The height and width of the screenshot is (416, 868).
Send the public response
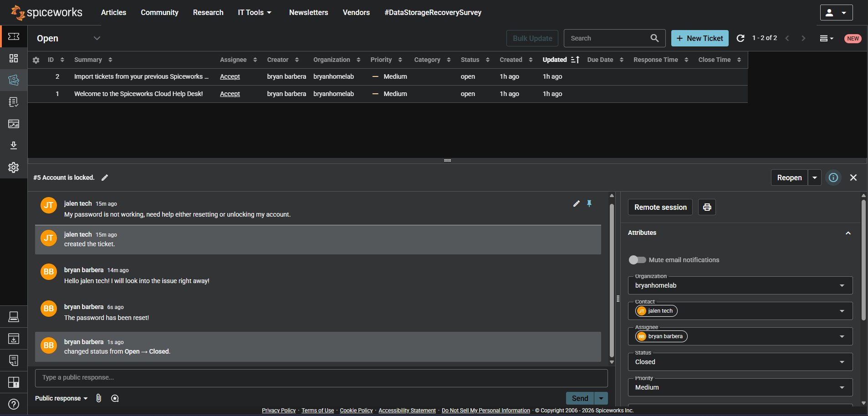(x=580, y=398)
